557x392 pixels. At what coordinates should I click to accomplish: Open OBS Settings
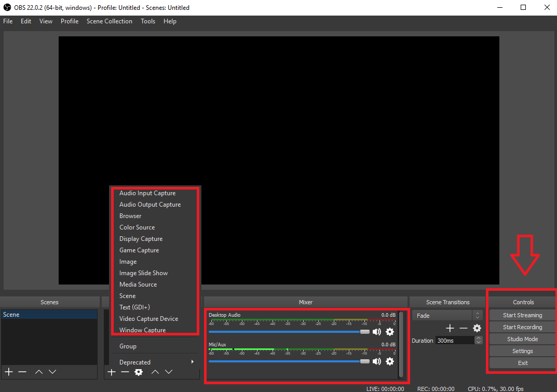pyautogui.click(x=522, y=350)
